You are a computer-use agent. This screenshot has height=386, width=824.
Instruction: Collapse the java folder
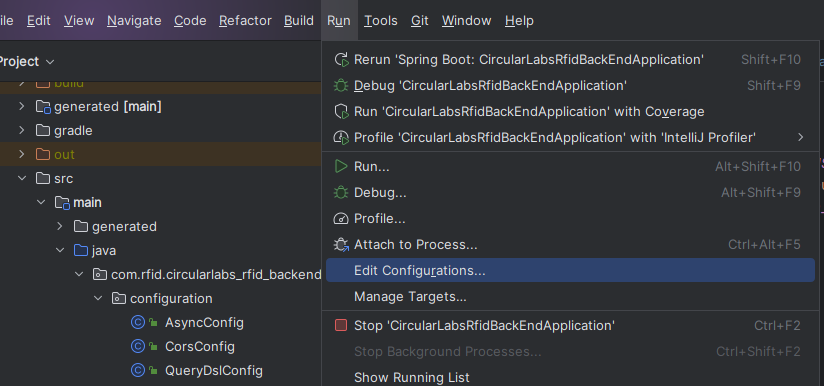tap(60, 251)
